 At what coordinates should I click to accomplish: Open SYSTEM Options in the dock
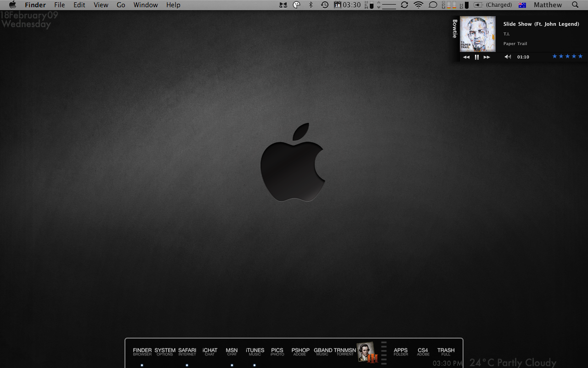[x=165, y=352]
